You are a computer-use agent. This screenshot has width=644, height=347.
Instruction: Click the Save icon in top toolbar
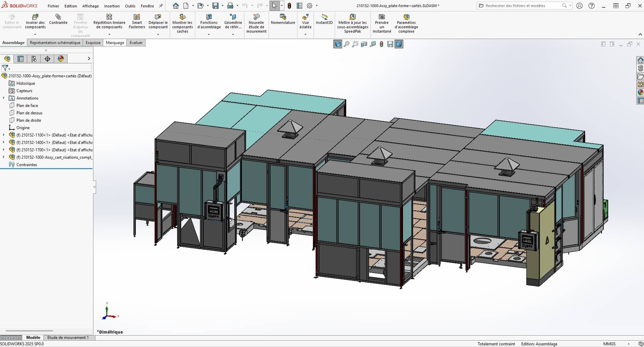click(215, 6)
